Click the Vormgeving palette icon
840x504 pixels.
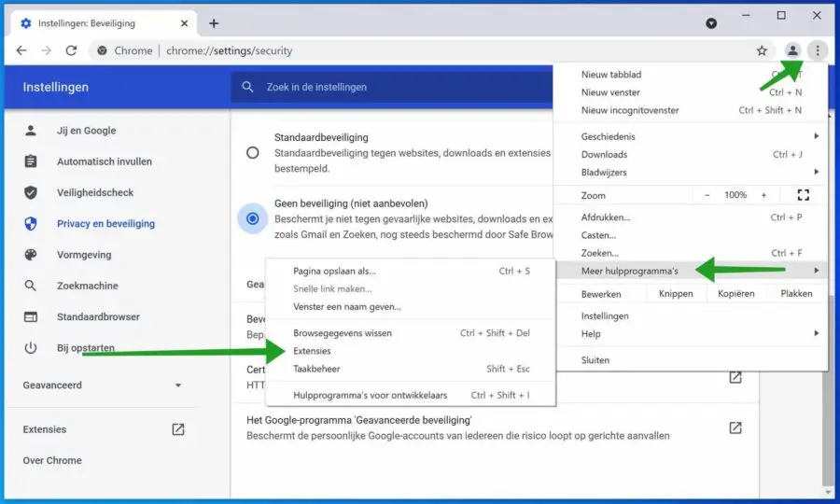point(31,255)
